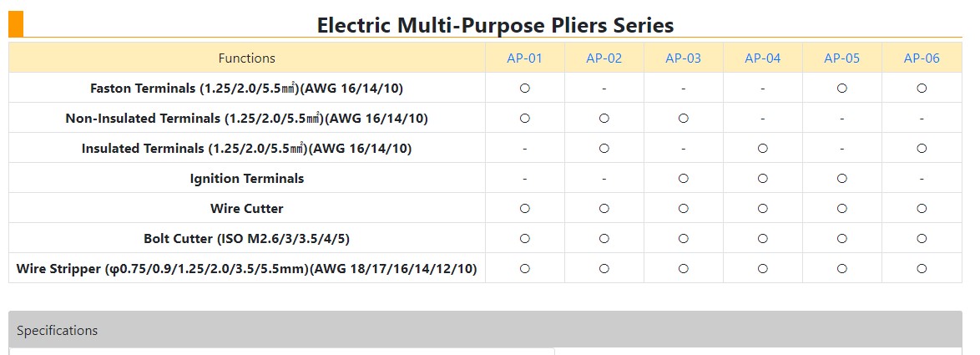Screen dimensions: 980x355
Task: Open the AP-01 product link
Action: pyautogui.click(x=524, y=58)
